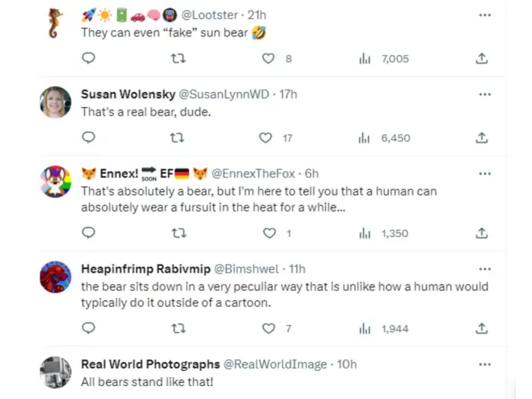Reply to Lootster's sun bear tweet
Screen dimensions: 532x399
(88, 59)
